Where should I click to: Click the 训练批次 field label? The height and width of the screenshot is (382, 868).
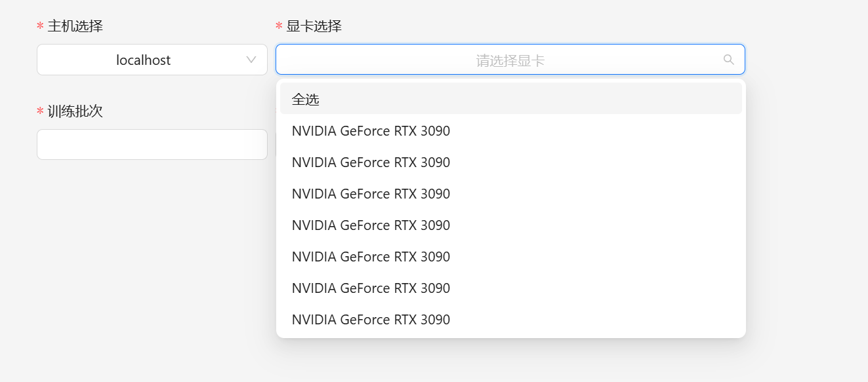(x=75, y=111)
